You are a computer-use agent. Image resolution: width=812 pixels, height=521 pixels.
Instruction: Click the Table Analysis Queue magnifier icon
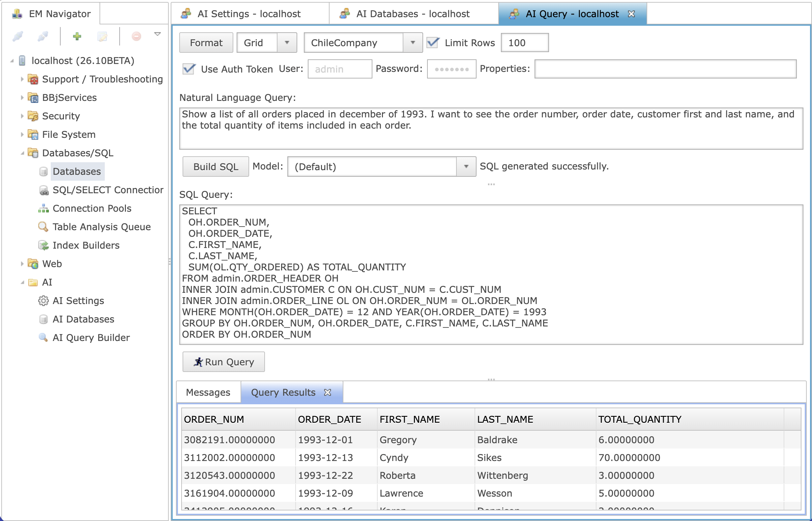coord(43,227)
